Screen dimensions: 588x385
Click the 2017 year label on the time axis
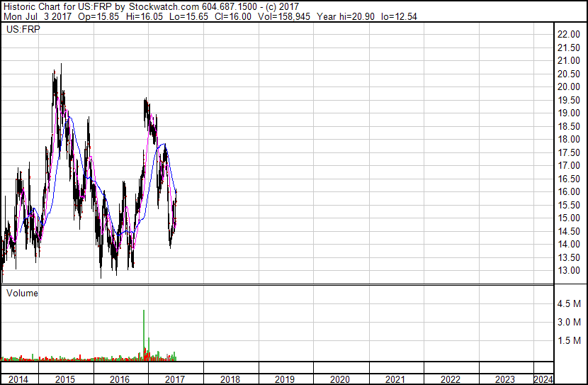(175, 379)
